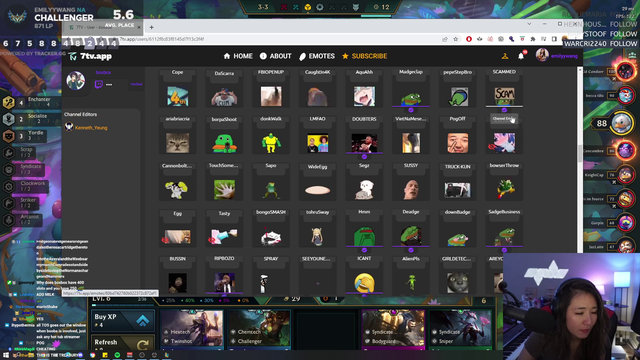Open the borpaShoot emote card
The width and height of the screenshot is (640, 360).
[224, 136]
